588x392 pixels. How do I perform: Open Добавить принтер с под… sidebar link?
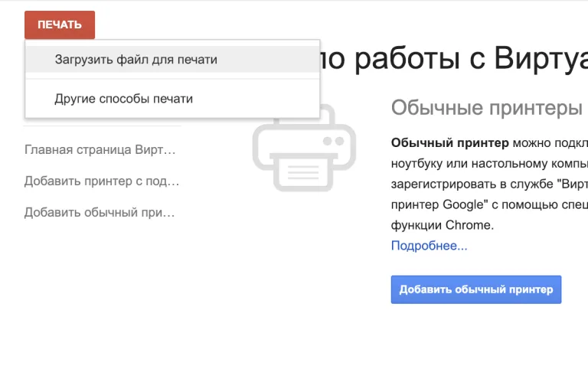[x=102, y=181]
